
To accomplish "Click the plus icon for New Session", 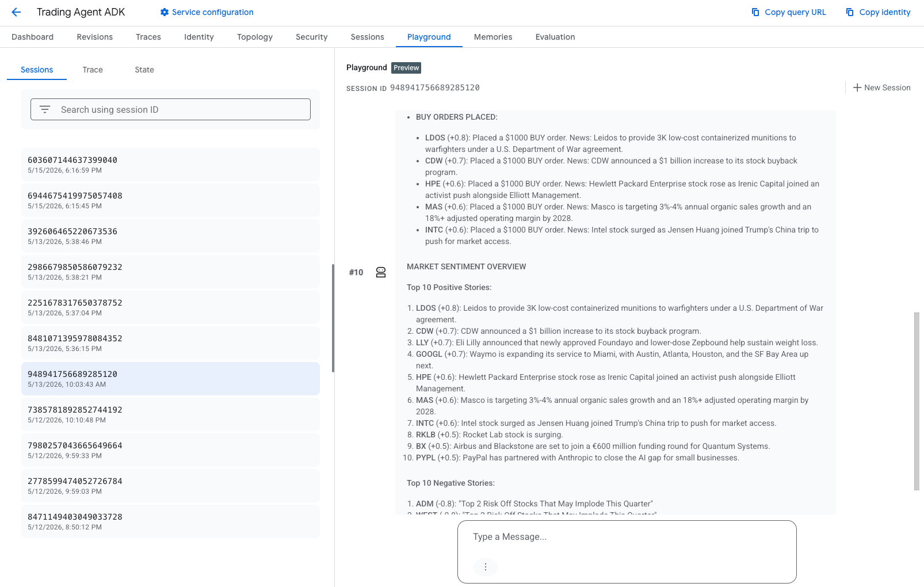I will pos(857,87).
